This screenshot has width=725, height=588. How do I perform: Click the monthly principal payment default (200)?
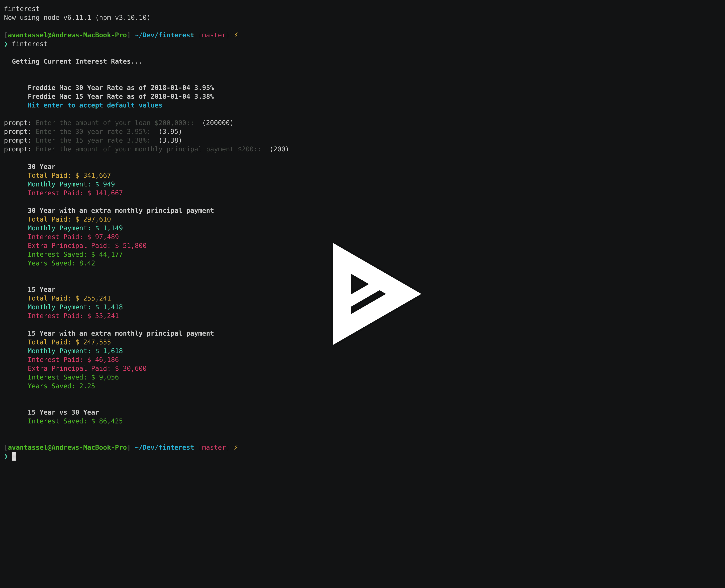(x=279, y=149)
